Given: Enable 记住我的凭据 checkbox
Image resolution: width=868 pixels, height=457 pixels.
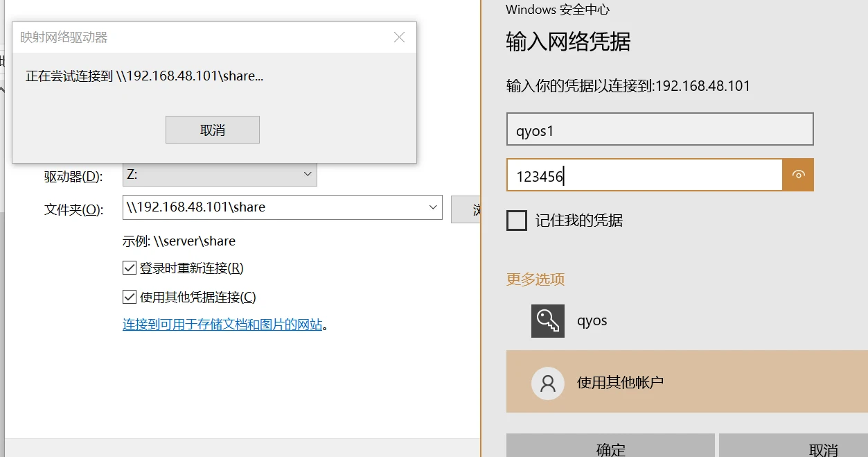Looking at the screenshot, I should coord(517,221).
